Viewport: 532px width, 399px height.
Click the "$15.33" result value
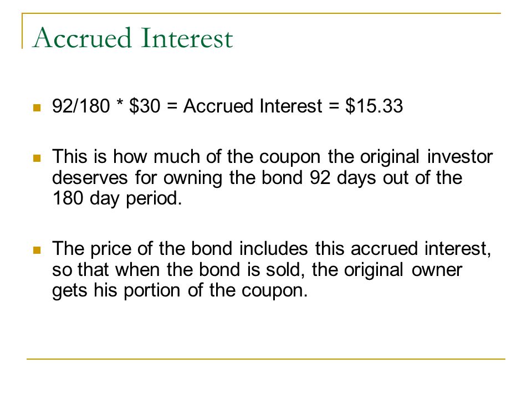pos(374,105)
